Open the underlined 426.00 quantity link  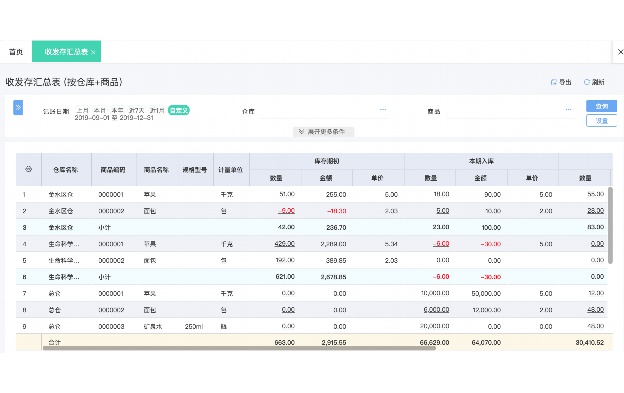[285, 244]
